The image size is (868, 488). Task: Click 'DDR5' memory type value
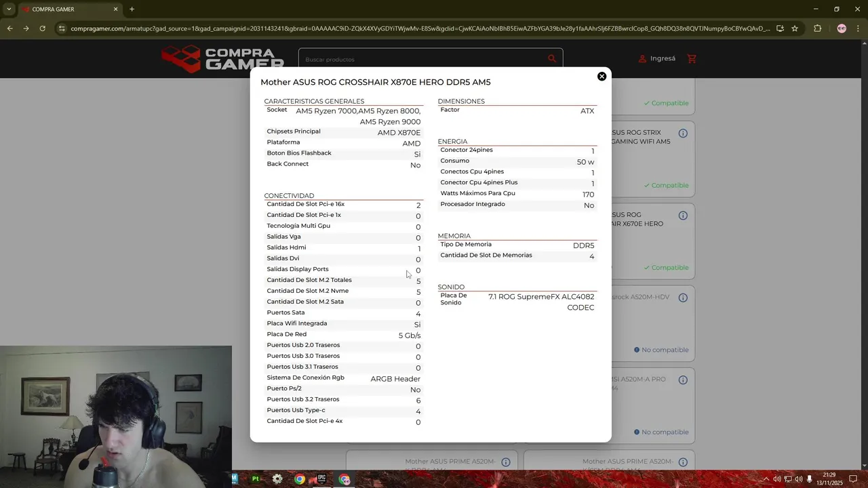583,246
